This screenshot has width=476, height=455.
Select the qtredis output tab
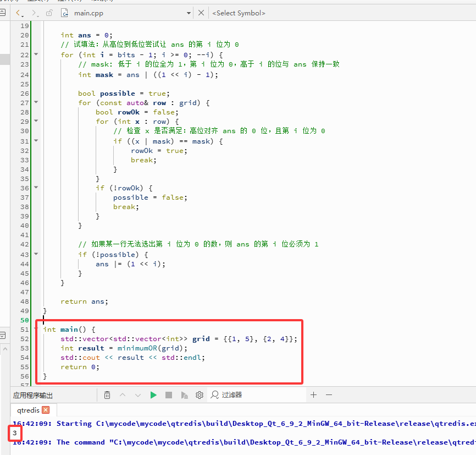tap(28, 410)
